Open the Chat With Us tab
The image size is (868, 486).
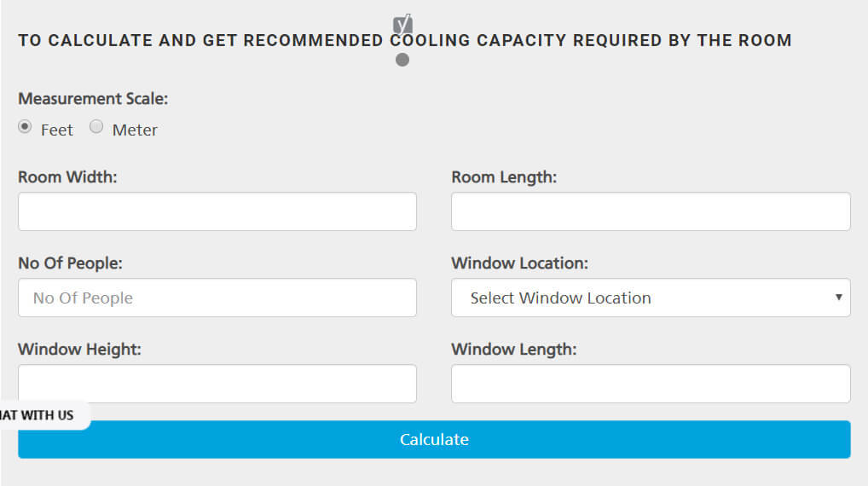tap(41, 415)
